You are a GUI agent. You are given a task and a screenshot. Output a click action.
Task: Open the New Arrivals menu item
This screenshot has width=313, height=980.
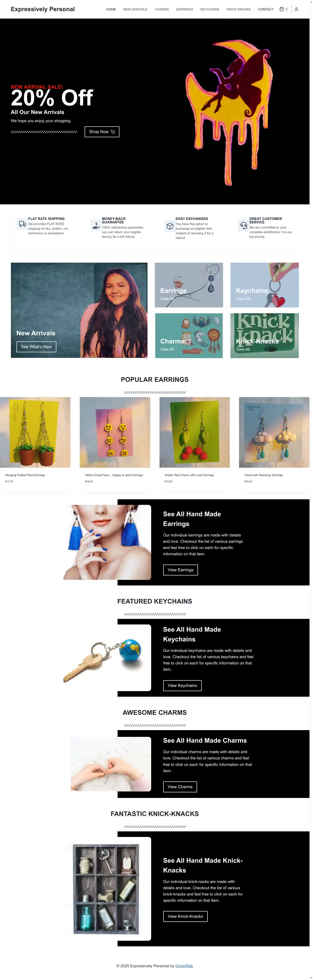(135, 9)
